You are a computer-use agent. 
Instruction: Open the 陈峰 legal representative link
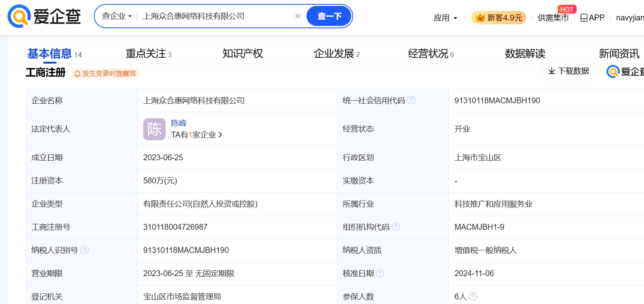point(179,123)
